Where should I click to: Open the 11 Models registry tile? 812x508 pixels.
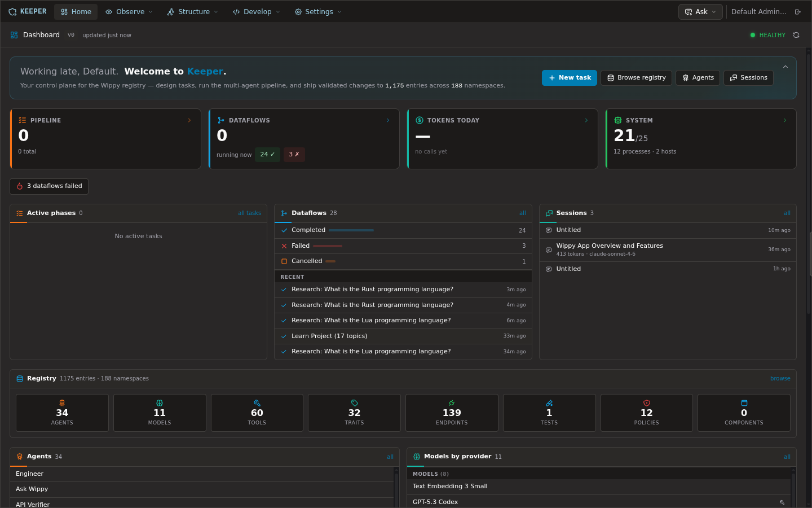160,413
